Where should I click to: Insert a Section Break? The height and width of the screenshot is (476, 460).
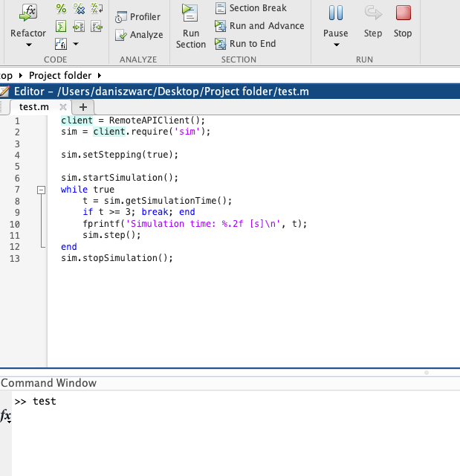250,8
